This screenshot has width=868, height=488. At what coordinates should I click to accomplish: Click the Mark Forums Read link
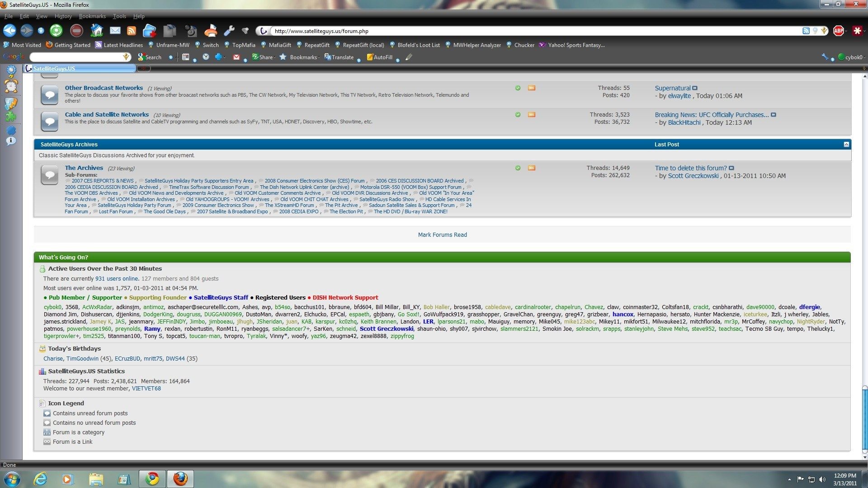click(442, 235)
